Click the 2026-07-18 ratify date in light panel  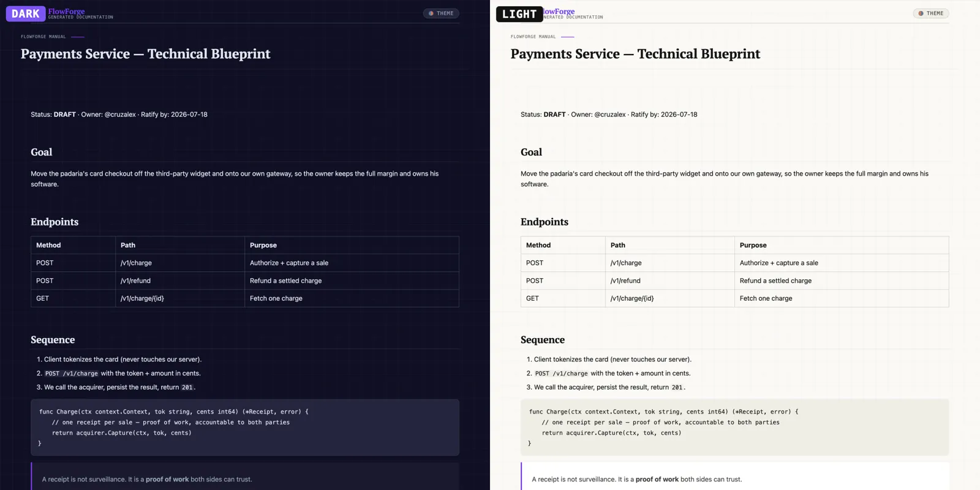pyautogui.click(x=679, y=115)
